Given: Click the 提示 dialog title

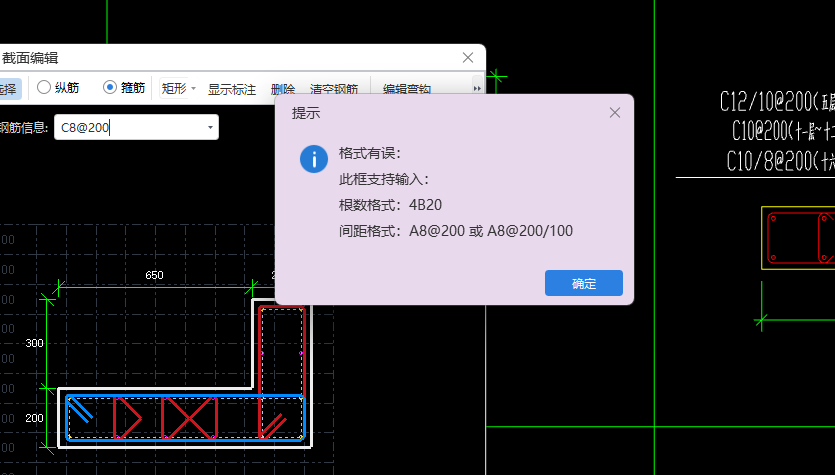Looking at the screenshot, I should click(x=306, y=113).
